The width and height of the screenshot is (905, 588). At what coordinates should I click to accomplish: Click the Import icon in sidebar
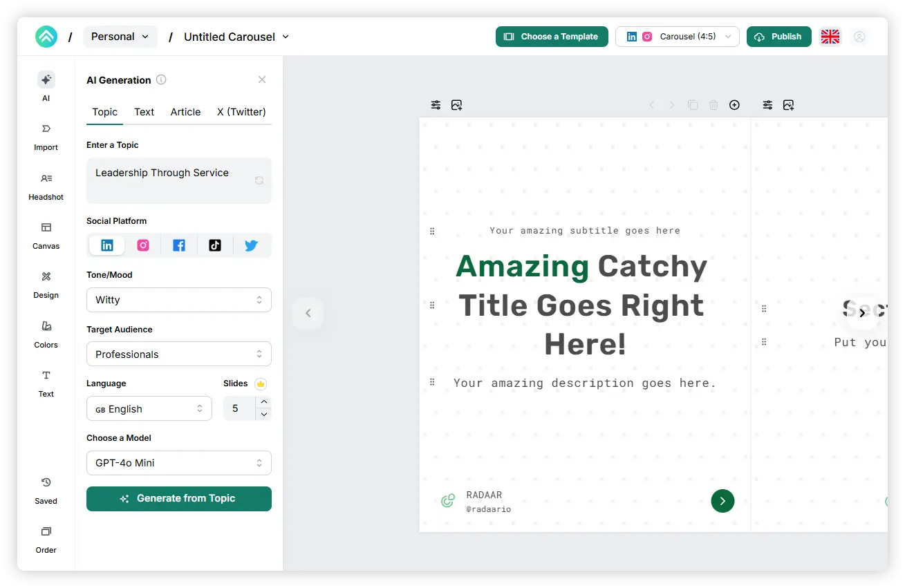point(46,135)
